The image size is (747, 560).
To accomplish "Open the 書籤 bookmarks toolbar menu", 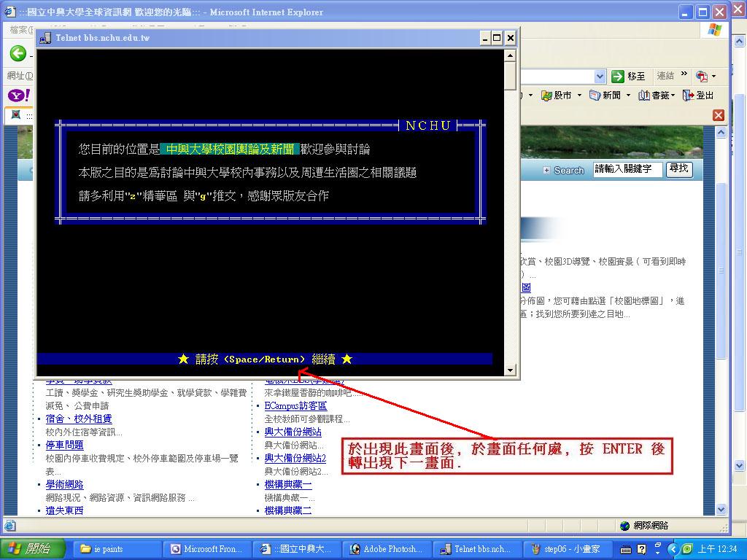I will [657, 96].
